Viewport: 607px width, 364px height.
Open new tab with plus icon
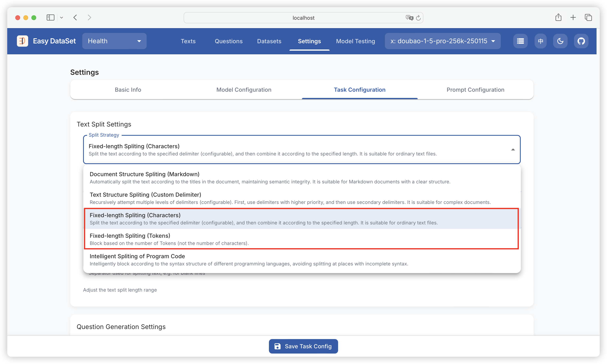point(573,17)
